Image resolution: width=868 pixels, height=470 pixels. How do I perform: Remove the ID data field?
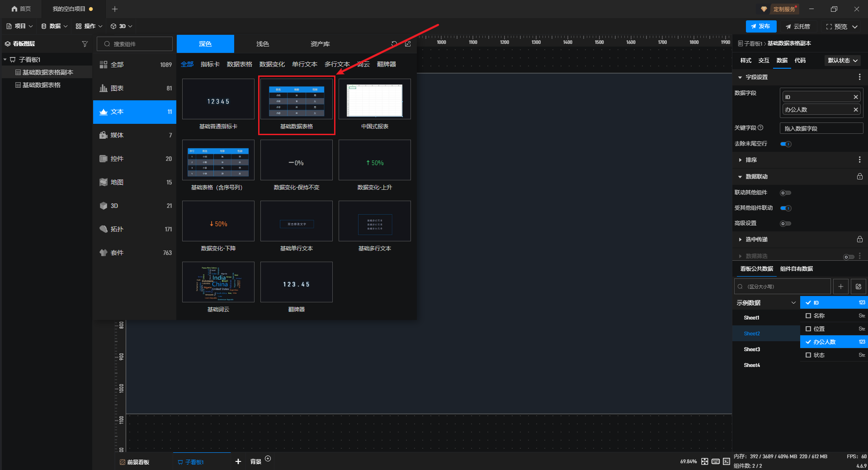click(x=855, y=97)
